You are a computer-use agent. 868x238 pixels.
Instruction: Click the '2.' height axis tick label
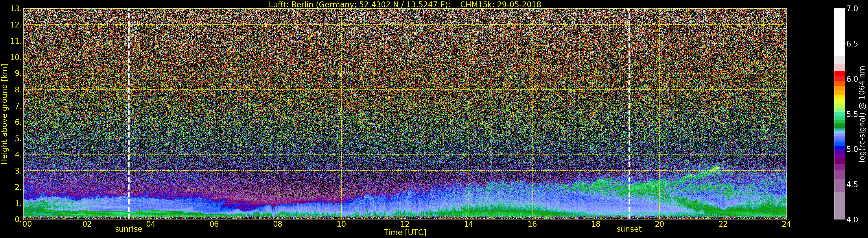pyautogui.click(x=18, y=187)
